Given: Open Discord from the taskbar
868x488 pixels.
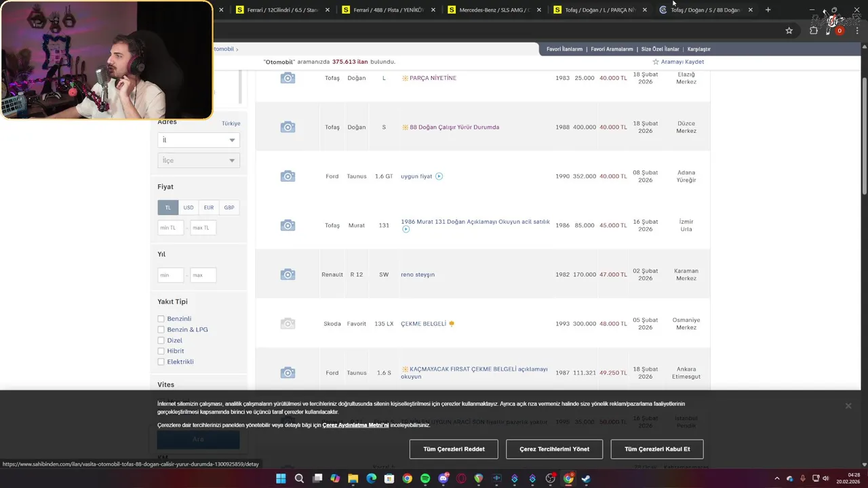Looking at the screenshot, I should 443,479.
